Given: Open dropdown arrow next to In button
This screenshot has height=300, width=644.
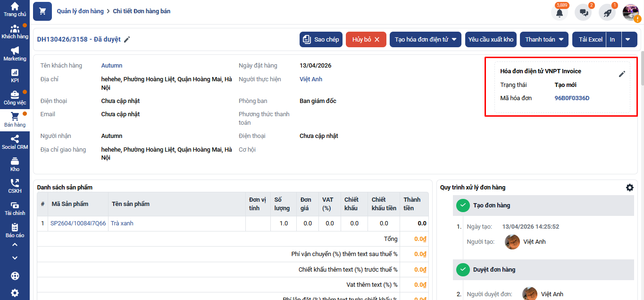Looking at the screenshot, I should click(627, 40).
